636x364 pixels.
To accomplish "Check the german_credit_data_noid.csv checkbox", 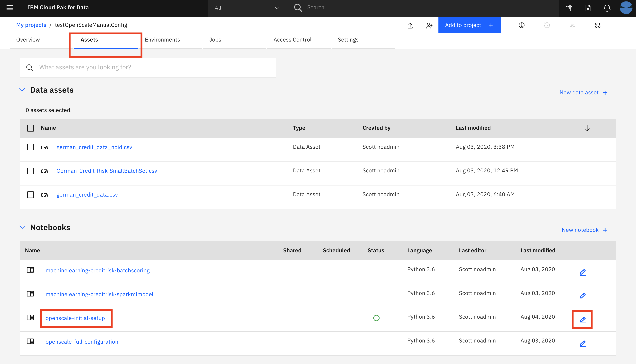I will pos(30,147).
